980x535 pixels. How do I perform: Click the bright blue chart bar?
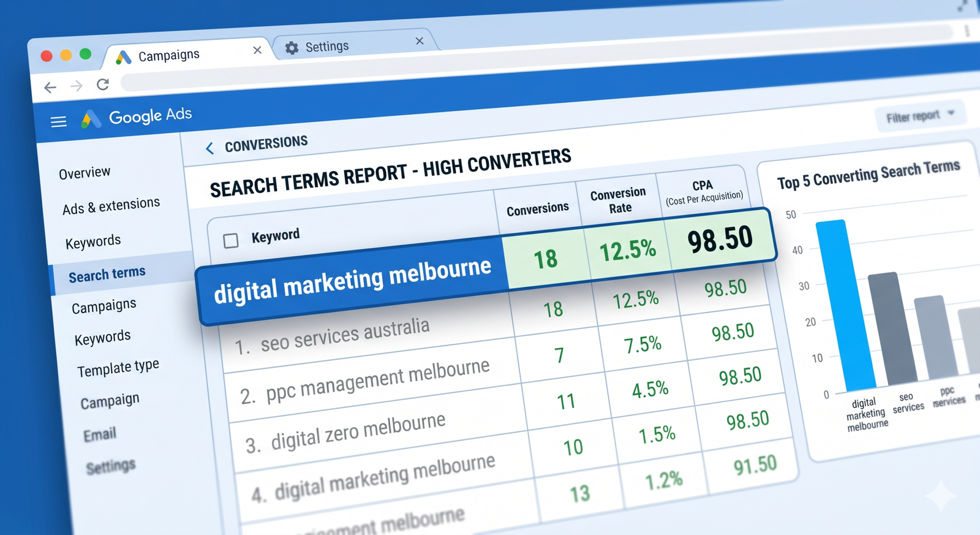tap(845, 305)
